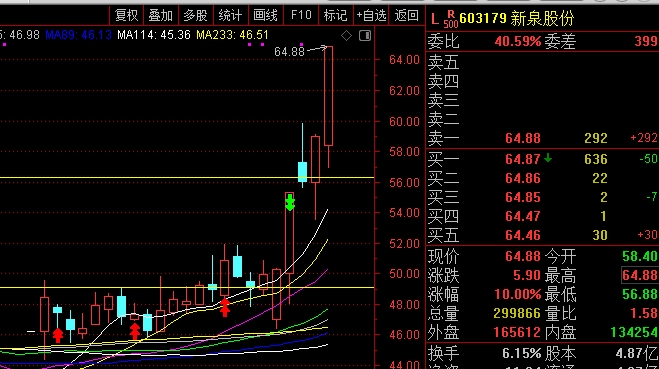659x369 pixels.
Task: Click the 买二 price 64.86
Action: [523, 178]
